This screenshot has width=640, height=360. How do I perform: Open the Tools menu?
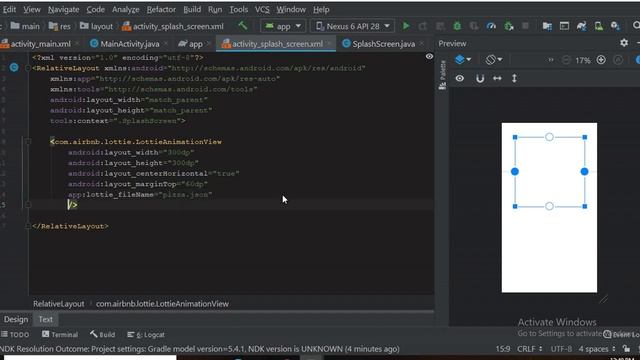pyautogui.click(x=238, y=9)
